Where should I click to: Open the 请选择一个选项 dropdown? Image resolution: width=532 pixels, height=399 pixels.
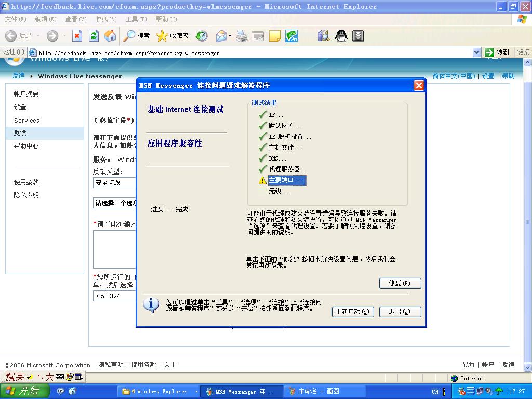(x=114, y=203)
